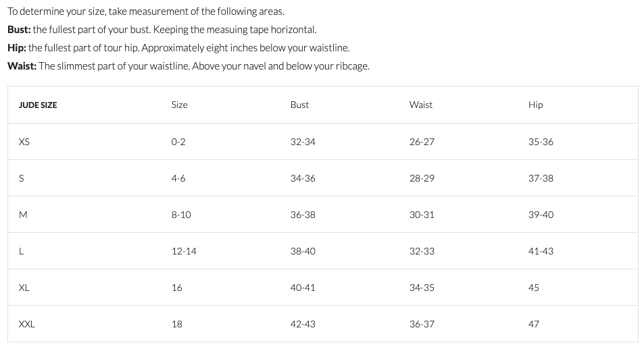This screenshot has height=349, width=644.
Task: Select the 12-14 size cell
Action: 184,251
